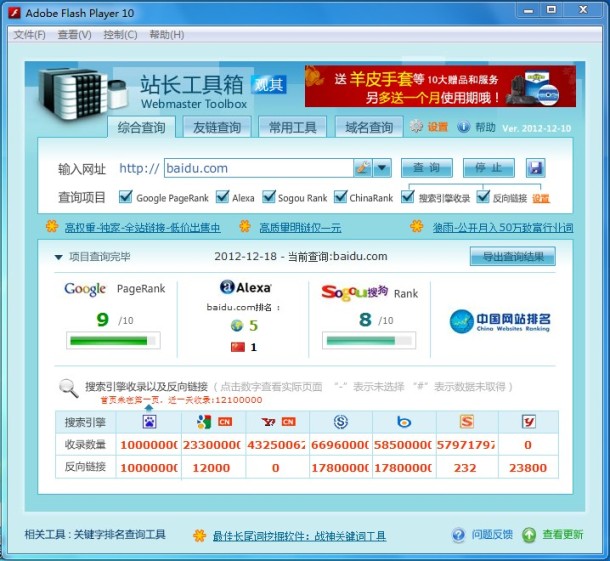
Task: Open the URL history dropdown arrow
Action: pos(382,168)
